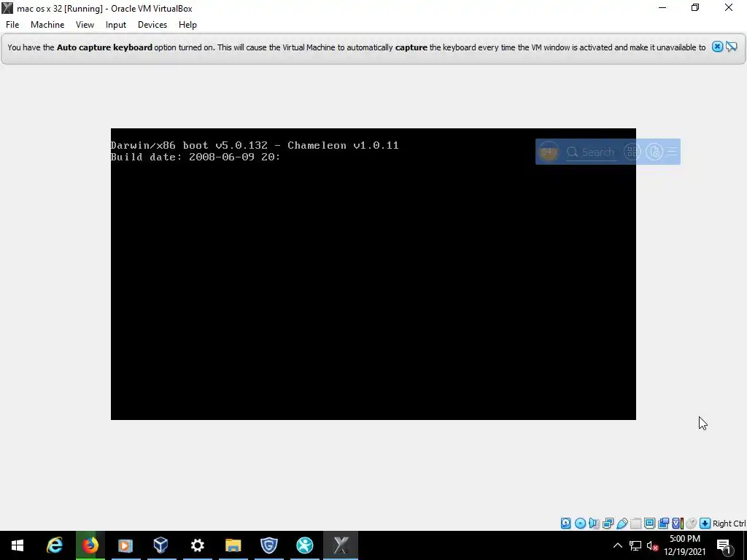This screenshot has height=560, width=747.
Task: Open the File menu
Action: (12, 25)
